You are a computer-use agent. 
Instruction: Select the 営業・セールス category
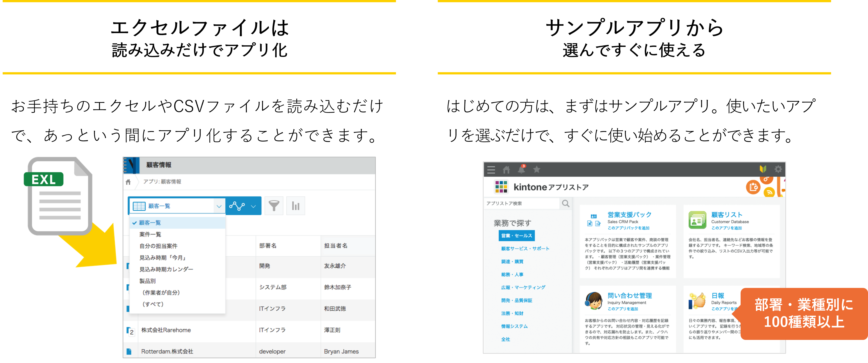516,236
